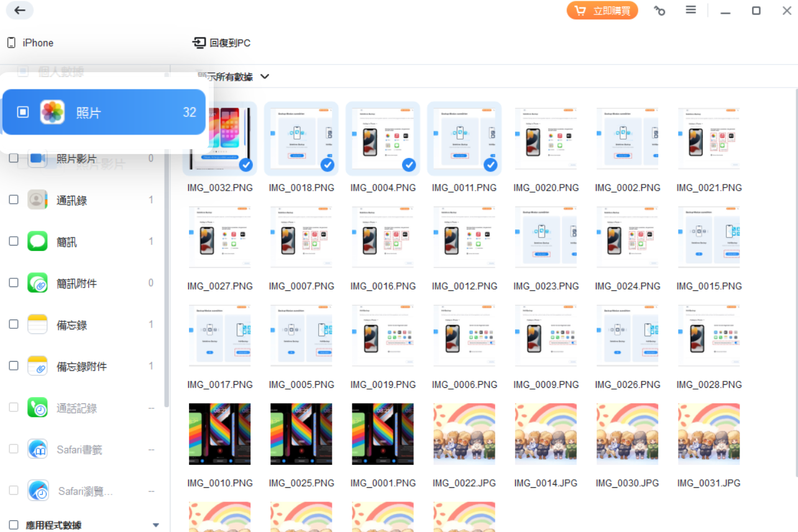This screenshot has width=798, height=532.
Task: Collapse the 應用程式數據 section arrow
Action: [x=156, y=525]
